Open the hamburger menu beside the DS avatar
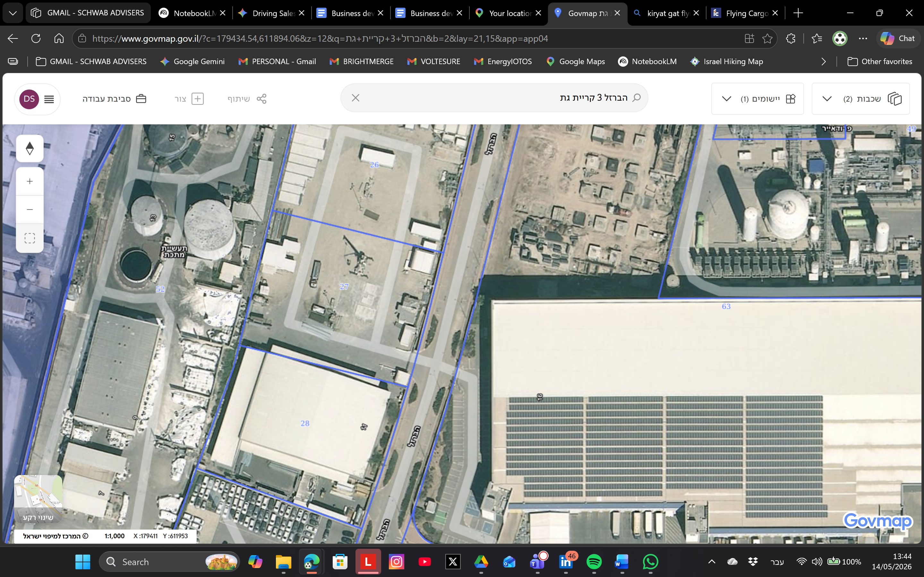The width and height of the screenshot is (924, 577). [x=49, y=99]
